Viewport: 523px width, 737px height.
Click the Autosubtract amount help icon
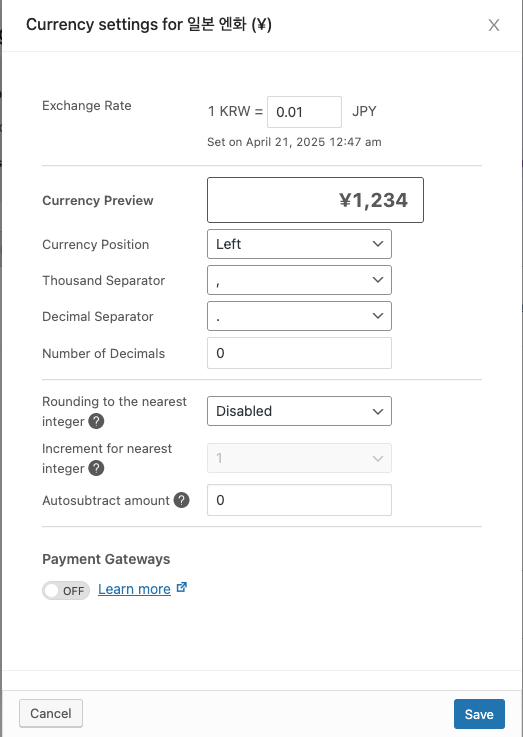tap(181, 500)
